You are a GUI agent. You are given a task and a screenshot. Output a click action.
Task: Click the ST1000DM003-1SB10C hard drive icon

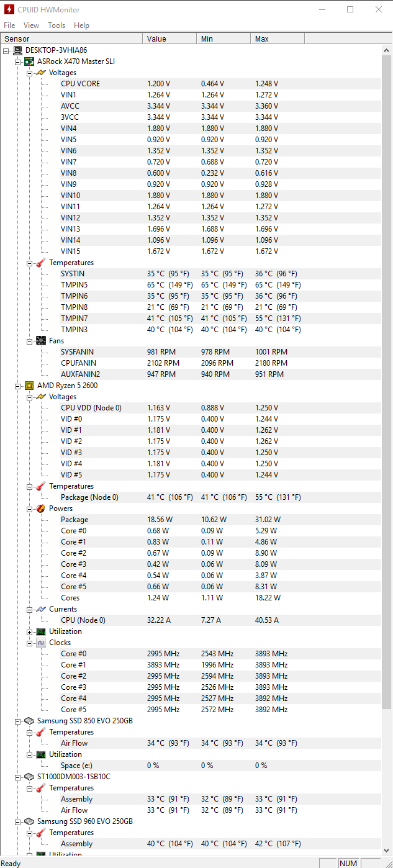click(29, 777)
